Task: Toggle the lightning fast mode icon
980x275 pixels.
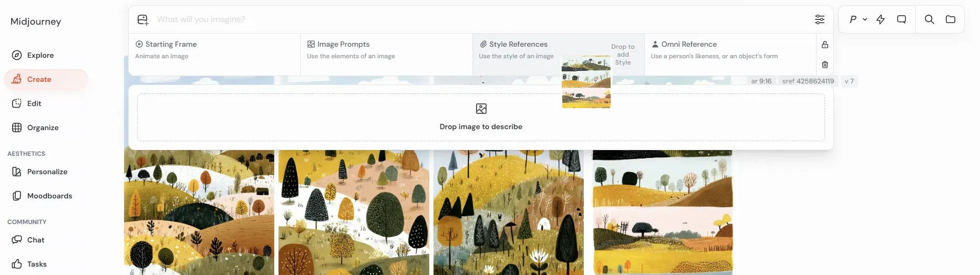Action: point(881,19)
